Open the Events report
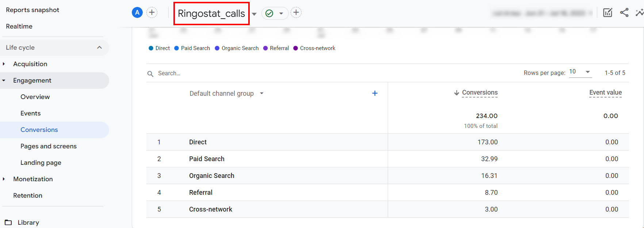The image size is (644, 228). 31,113
